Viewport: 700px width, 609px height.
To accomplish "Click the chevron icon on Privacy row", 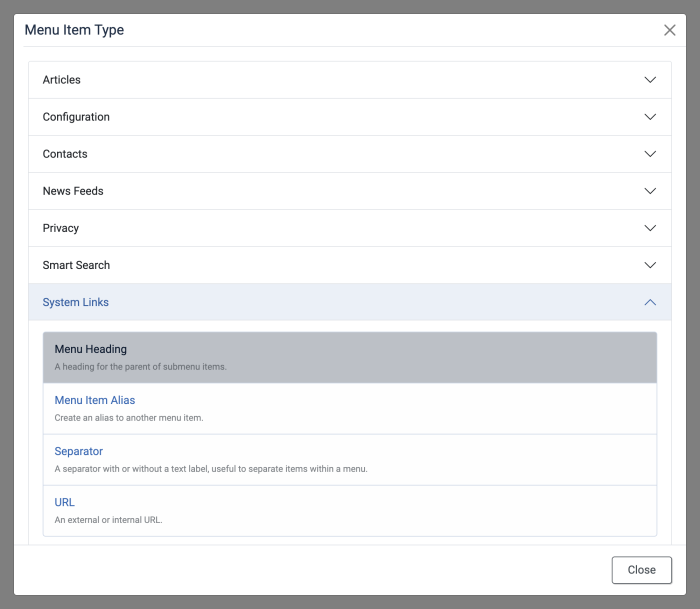I will click(x=650, y=228).
